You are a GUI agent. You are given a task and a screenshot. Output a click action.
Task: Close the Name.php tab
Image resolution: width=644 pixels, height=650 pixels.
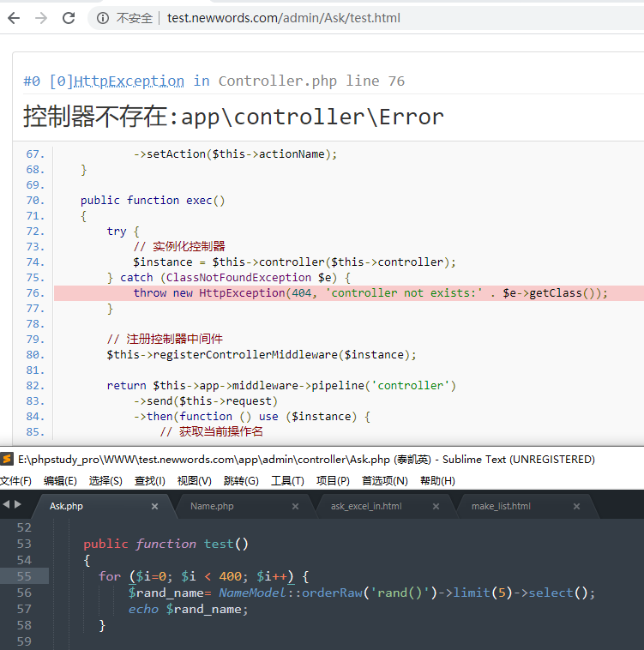(x=295, y=507)
